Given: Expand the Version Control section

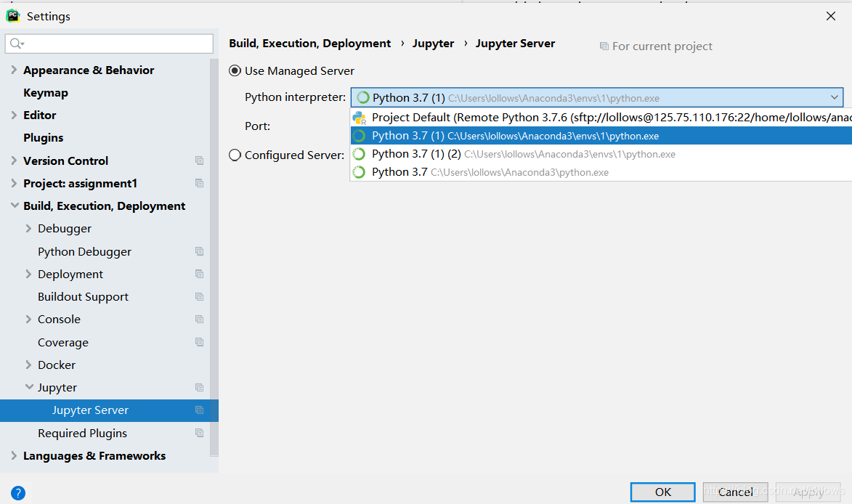Looking at the screenshot, I should pyautogui.click(x=14, y=160).
